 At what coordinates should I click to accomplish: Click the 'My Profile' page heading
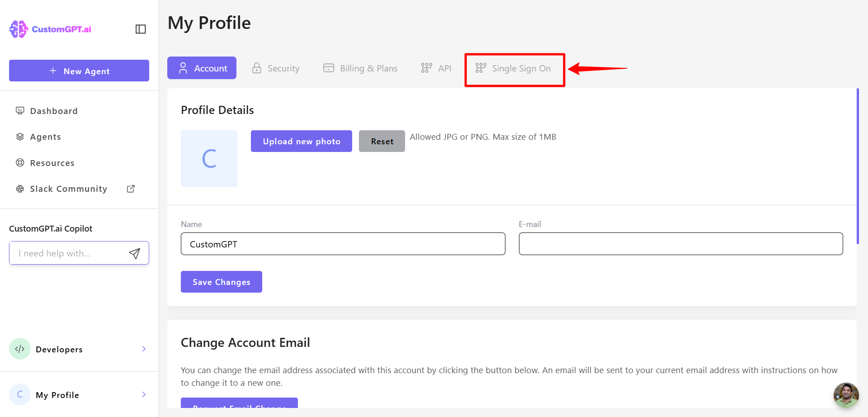[209, 23]
